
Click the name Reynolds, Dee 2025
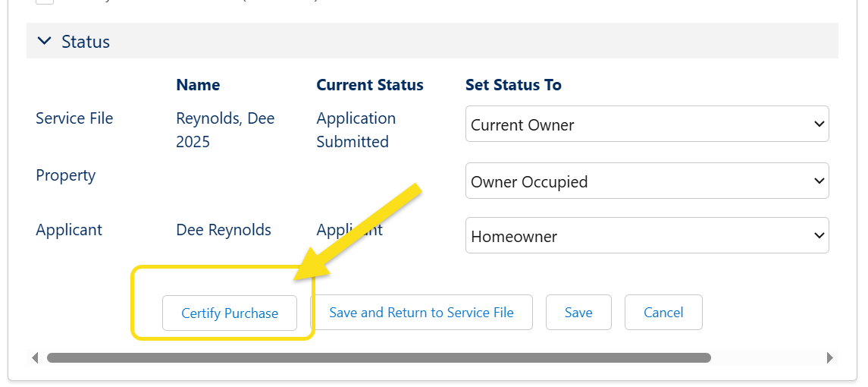[225, 130]
